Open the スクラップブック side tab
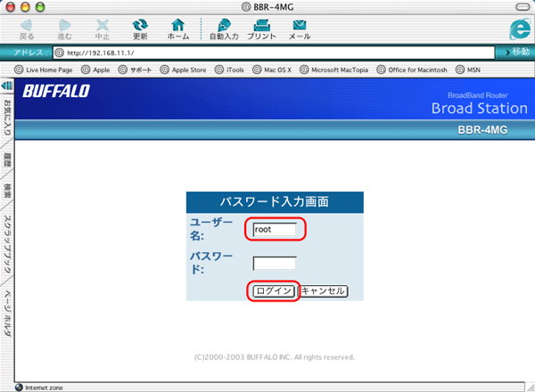Viewport: 535px width, 392px height. 7,244
